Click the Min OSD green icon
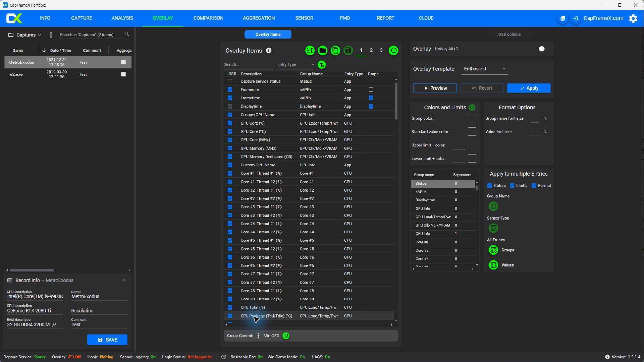This screenshot has width=644, height=362. coord(286,336)
